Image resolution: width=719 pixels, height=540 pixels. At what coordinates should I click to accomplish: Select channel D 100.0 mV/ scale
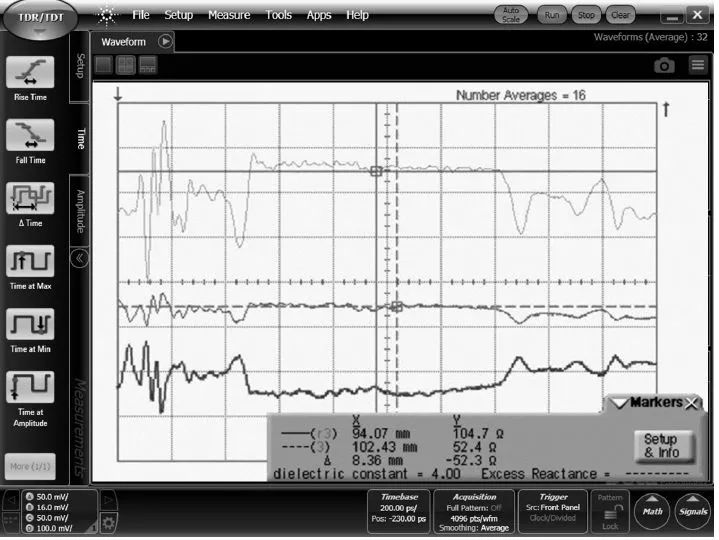point(49,528)
